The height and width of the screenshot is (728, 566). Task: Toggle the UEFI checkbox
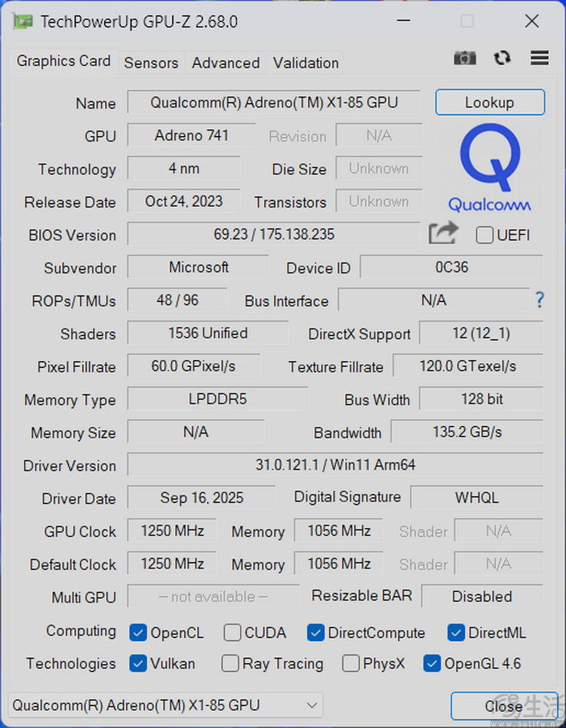tap(484, 235)
